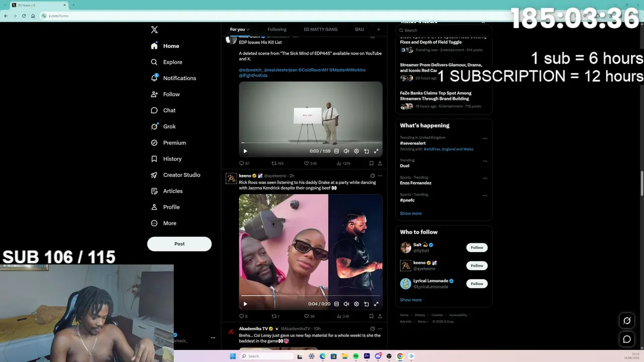This screenshot has width=644, height=362.
Task: Follow the Salt account
Action: pos(477,247)
